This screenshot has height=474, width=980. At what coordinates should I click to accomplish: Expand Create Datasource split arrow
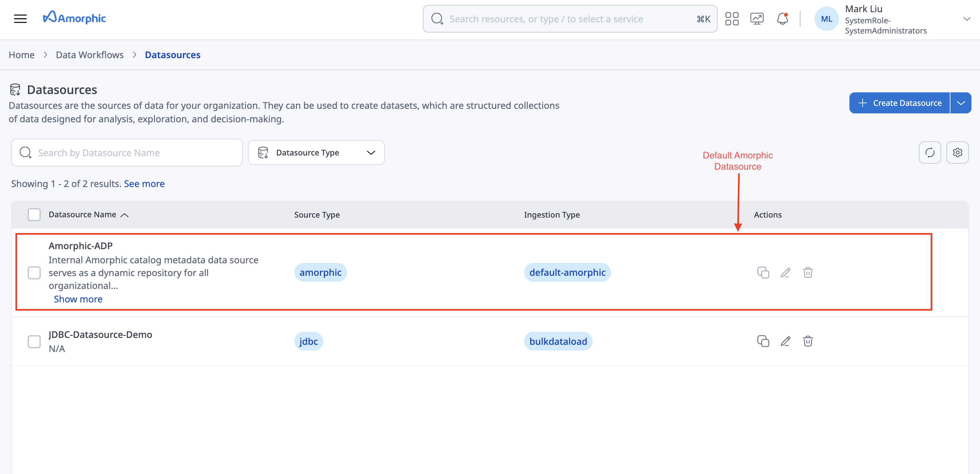click(x=961, y=103)
